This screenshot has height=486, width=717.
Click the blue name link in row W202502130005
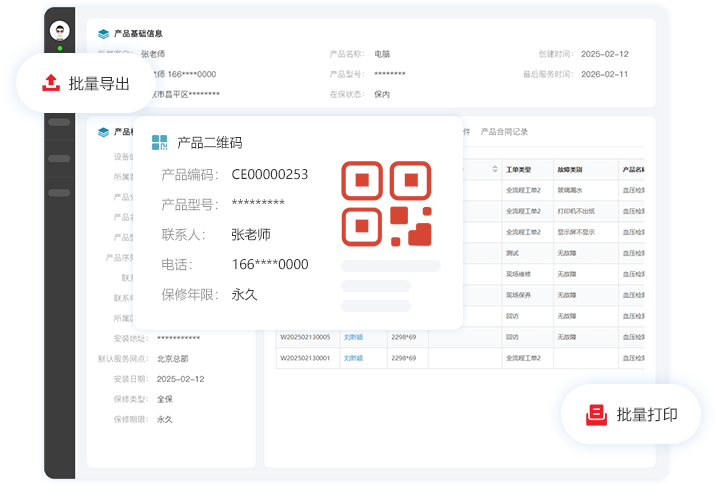(353, 337)
